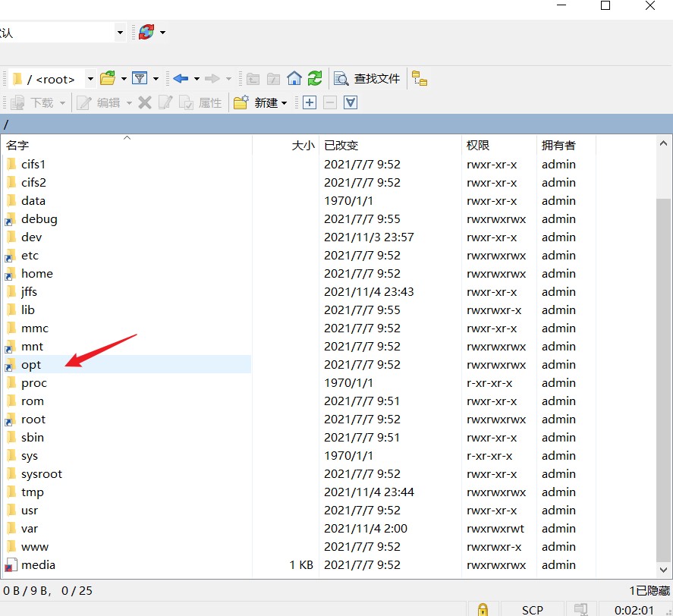
Task: Click the select files plus icon
Action: [x=309, y=103]
